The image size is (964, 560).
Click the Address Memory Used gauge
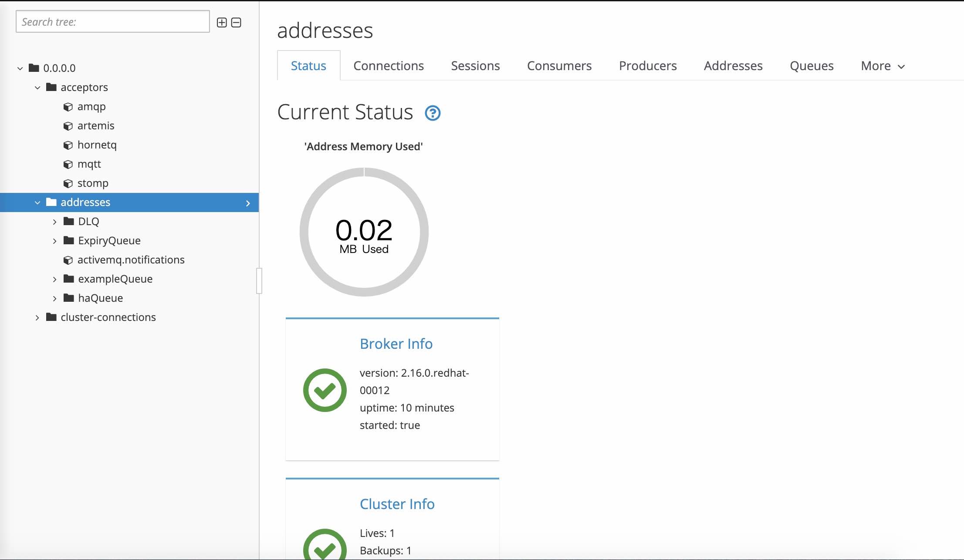click(x=364, y=232)
